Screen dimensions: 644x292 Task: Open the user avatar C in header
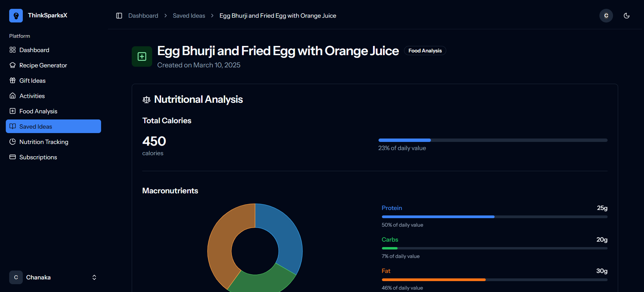click(x=606, y=16)
